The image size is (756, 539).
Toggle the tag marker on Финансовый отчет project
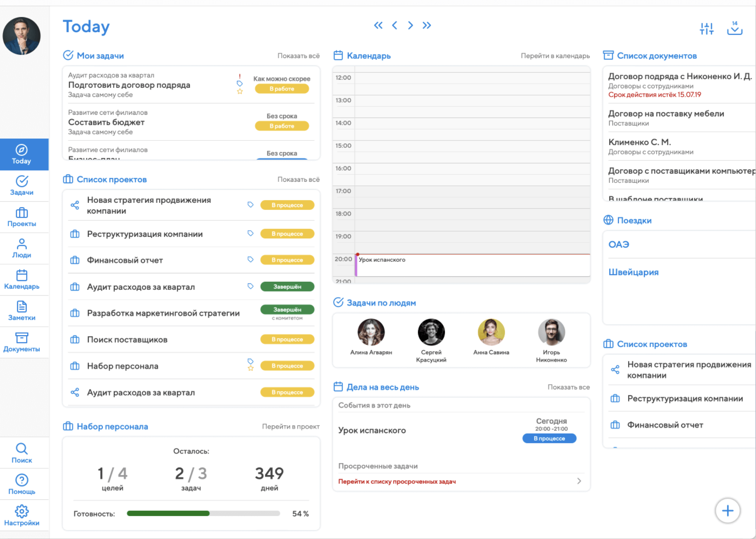pyautogui.click(x=251, y=259)
